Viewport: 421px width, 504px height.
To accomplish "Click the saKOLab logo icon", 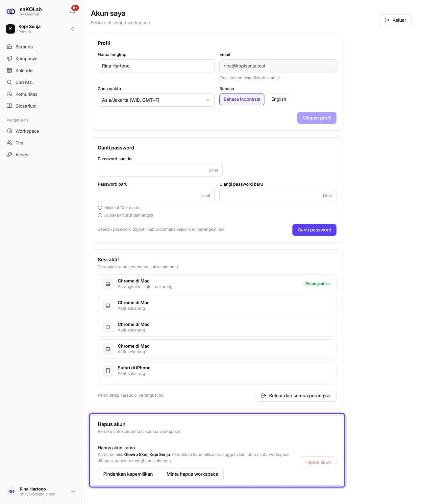I will tap(11, 12).
